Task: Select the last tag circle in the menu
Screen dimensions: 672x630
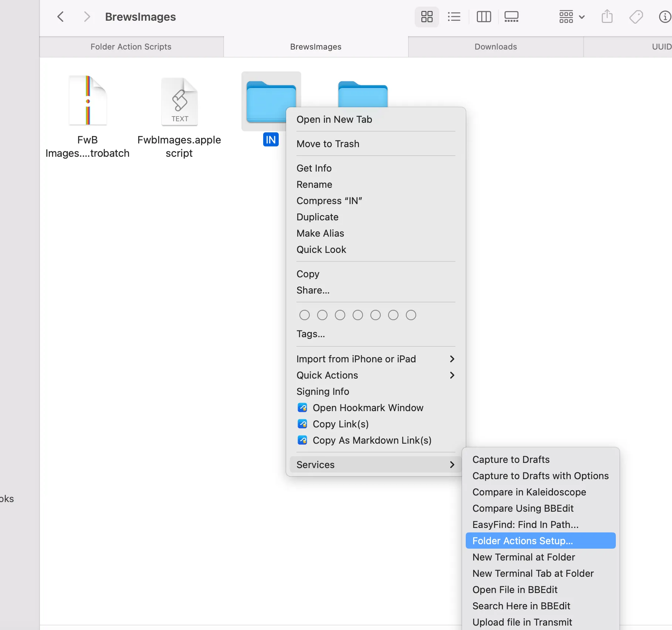Action: (x=411, y=315)
